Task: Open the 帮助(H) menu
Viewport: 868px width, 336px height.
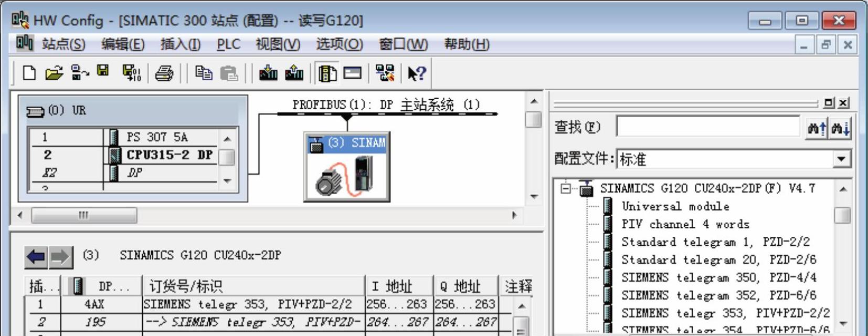Action: pos(467,44)
